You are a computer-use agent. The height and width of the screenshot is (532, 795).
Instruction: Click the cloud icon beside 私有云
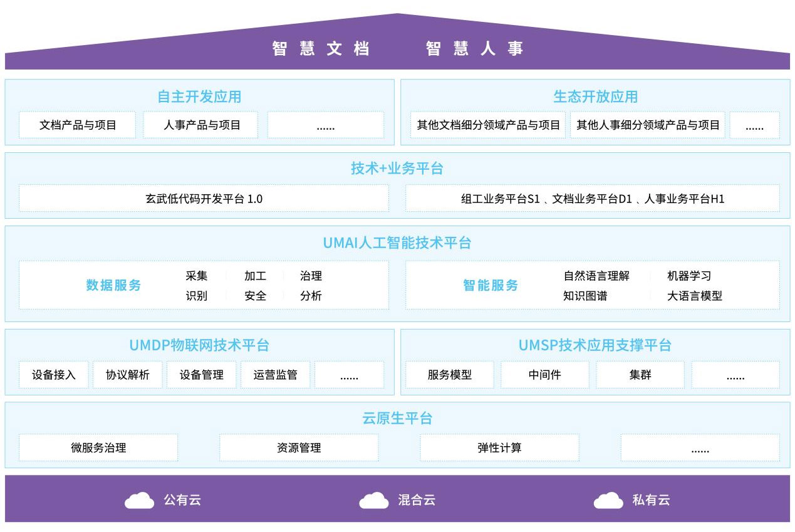point(608,500)
